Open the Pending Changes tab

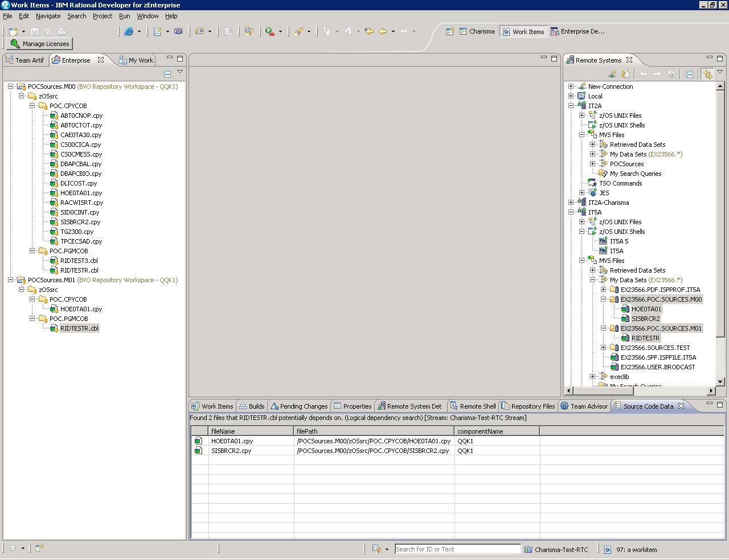point(299,406)
